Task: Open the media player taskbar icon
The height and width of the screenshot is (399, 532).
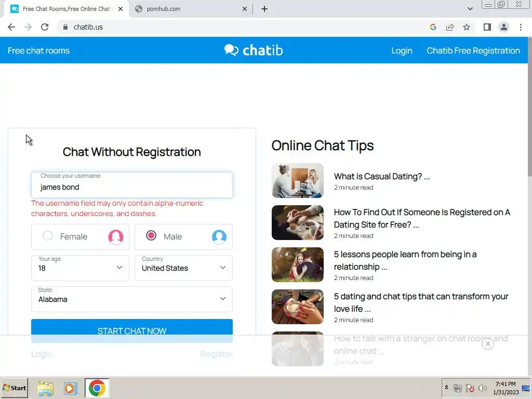Action: click(x=70, y=388)
